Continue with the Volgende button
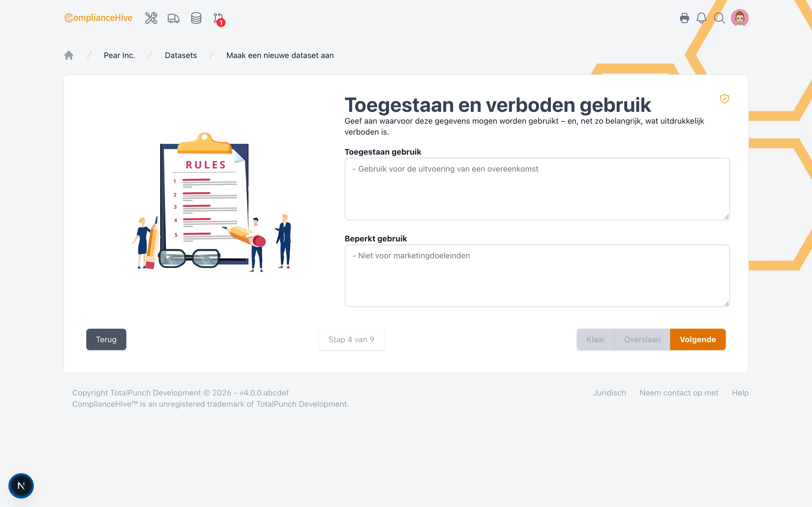The height and width of the screenshot is (507, 812). [698, 339]
